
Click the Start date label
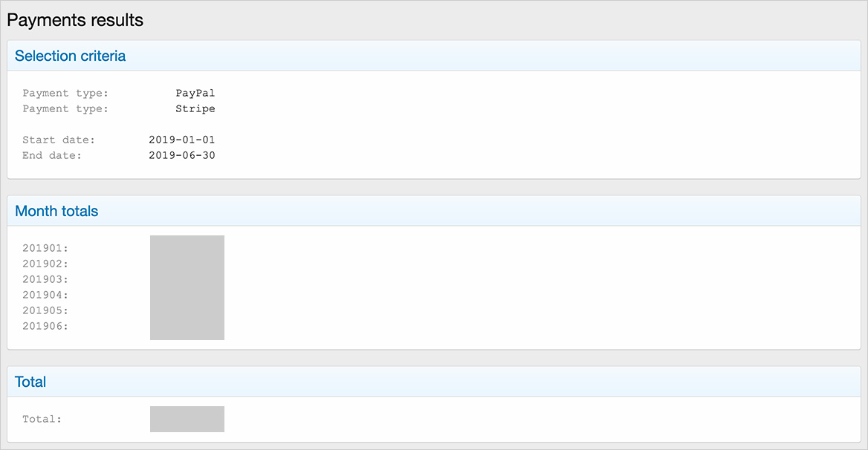click(59, 140)
